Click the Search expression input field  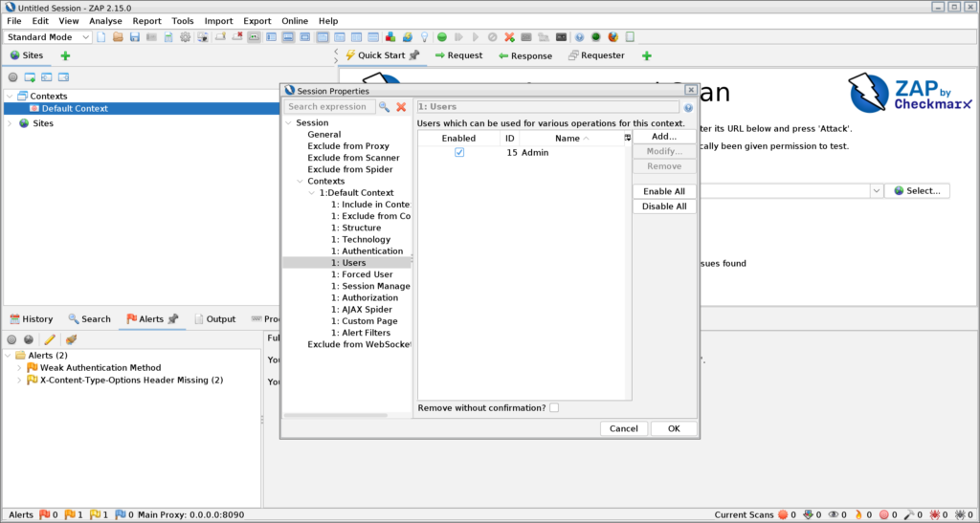(330, 107)
